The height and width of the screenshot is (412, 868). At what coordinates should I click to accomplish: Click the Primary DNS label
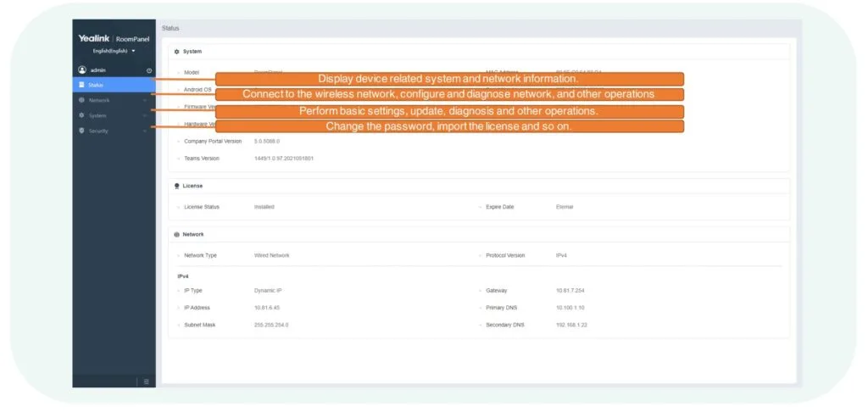pyautogui.click(x=502, y=308)
